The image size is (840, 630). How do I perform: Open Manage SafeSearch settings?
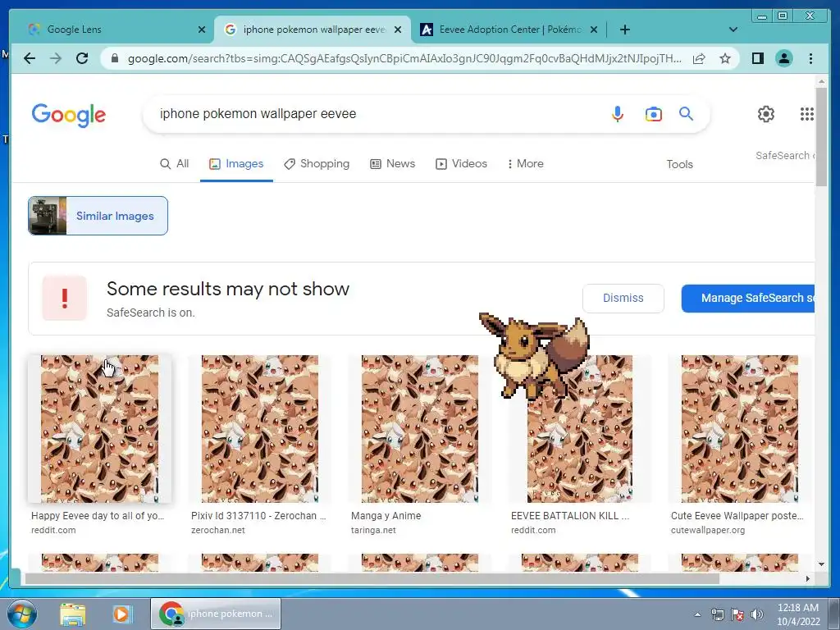click(x=748, y=298)
